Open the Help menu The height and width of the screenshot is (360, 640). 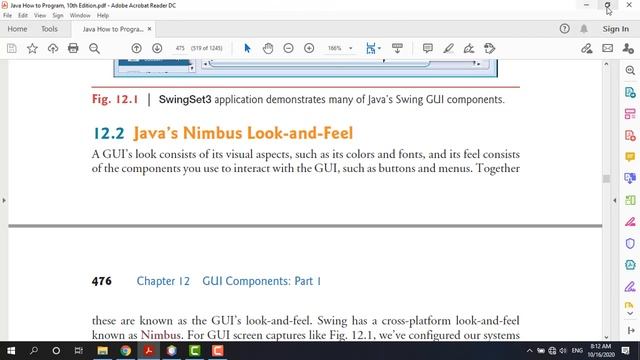103,15
